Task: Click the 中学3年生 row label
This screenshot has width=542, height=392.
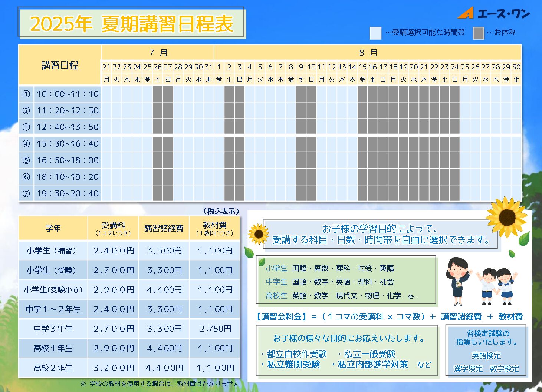Action: point(53,329)
